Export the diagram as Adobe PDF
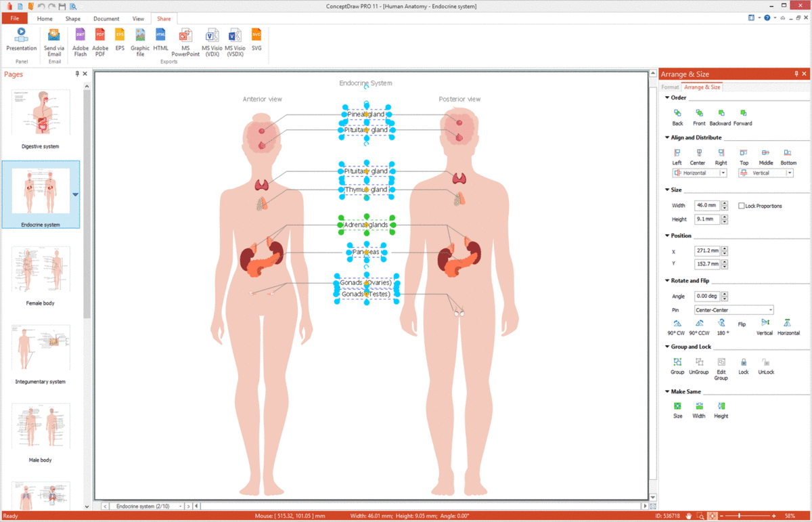812x522 pixels. (x=100, y=41)
